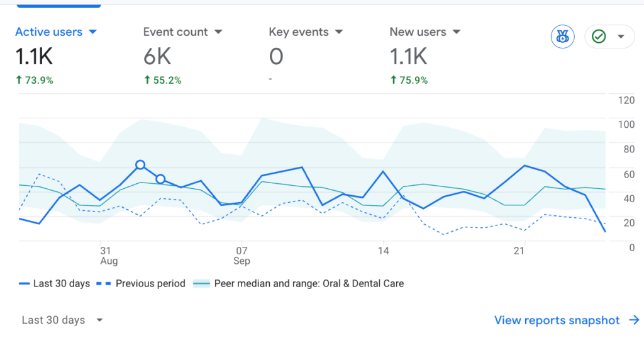644x340 pixels.
Task: Expand the dropdown arrow beside the green checkmark
Action: click(x=621, y=37)
